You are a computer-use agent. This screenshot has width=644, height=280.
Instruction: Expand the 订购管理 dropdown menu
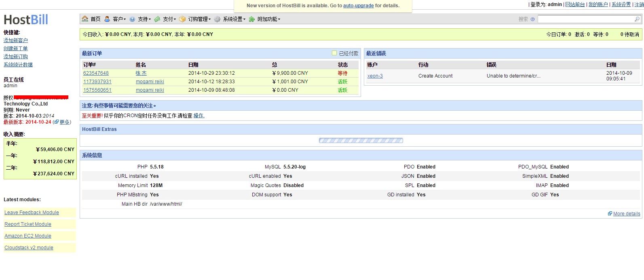[199, 19]
